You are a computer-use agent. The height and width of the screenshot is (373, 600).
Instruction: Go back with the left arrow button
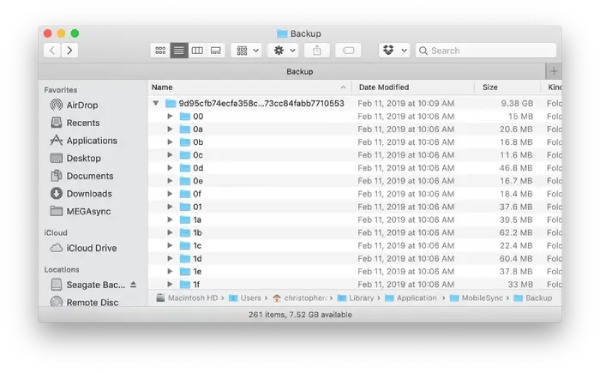click(x=52, y=50)
